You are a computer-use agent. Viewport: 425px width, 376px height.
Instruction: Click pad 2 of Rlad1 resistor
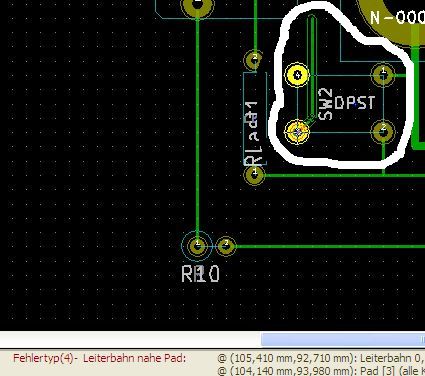[x=254, y=60]
